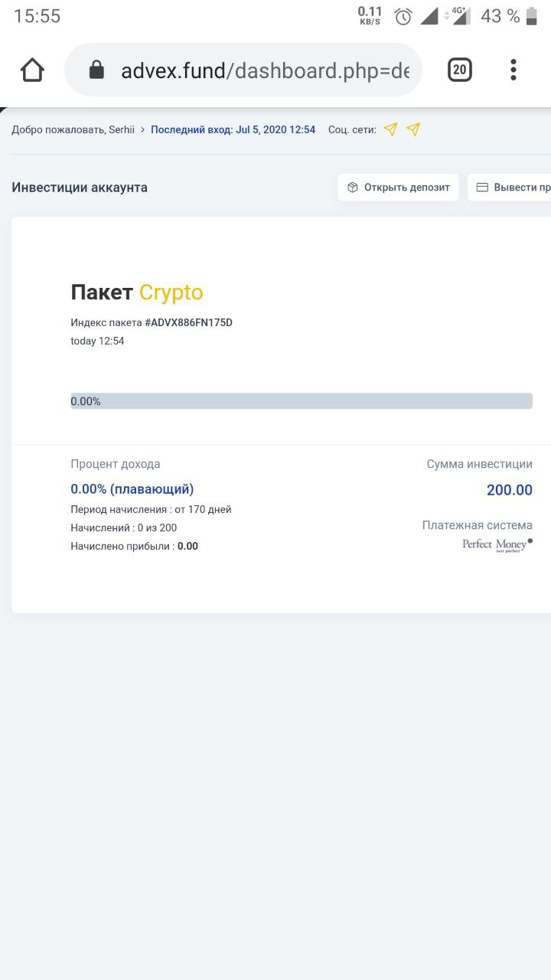This screenshot has width=551, height=980.
Task: Click the Последний вход date link
Action: point(233,129)
